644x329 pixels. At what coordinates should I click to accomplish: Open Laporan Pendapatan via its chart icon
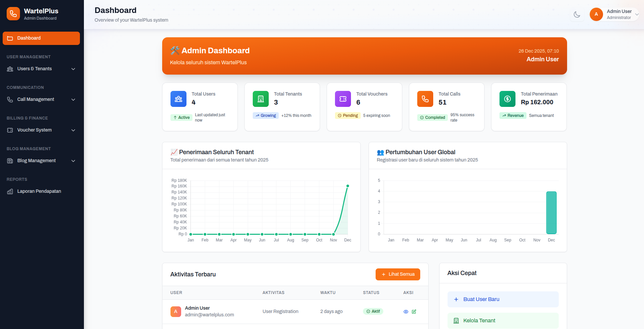pos(10,191)
